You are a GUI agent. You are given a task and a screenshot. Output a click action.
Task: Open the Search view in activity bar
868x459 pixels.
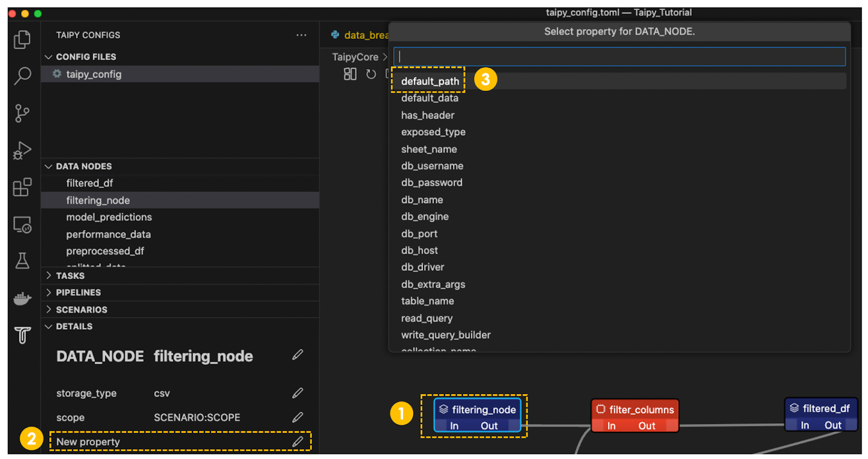click(22, 76)
